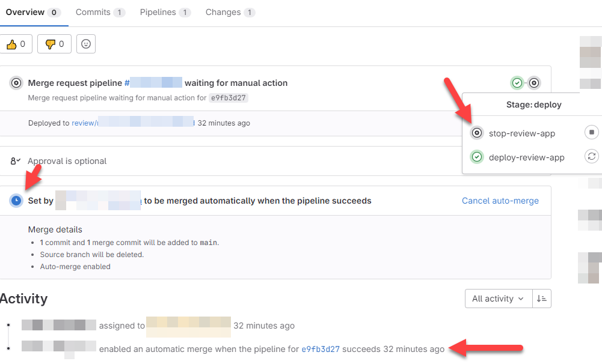Viewport: 602px width, 364px height.
Task: Click the stop-review-app job name
Action: click(522, 133)
